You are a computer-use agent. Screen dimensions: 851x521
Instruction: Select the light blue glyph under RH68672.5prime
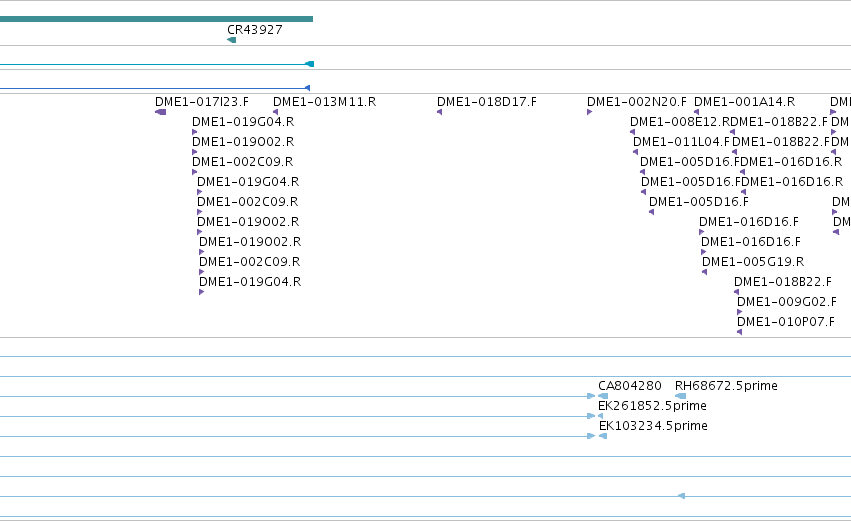(x=681, y=396)
